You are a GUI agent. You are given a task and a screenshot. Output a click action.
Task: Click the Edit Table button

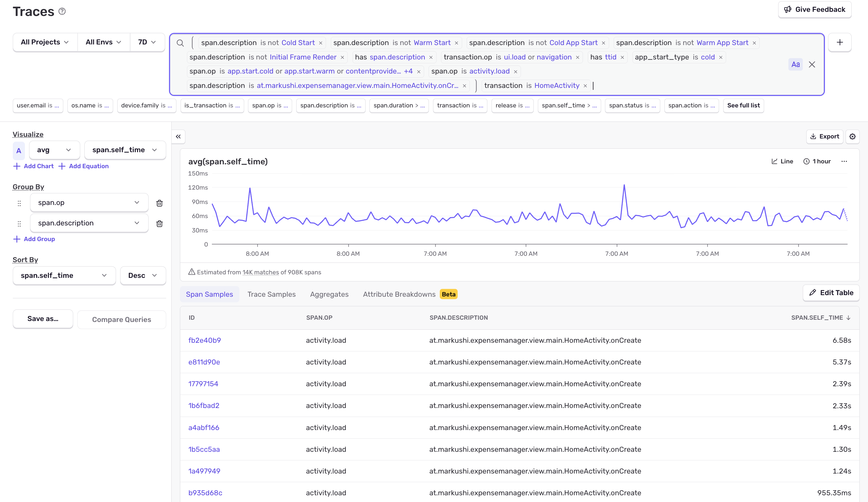(x=831, y=293)
